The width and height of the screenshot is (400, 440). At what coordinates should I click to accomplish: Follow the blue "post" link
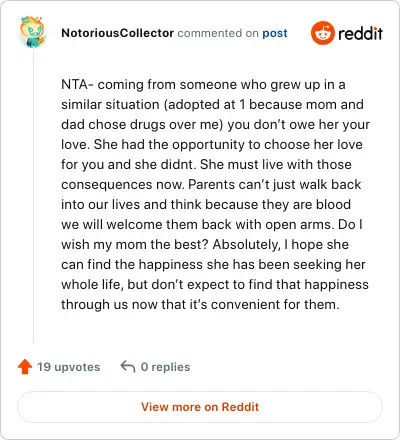(275, 33)
